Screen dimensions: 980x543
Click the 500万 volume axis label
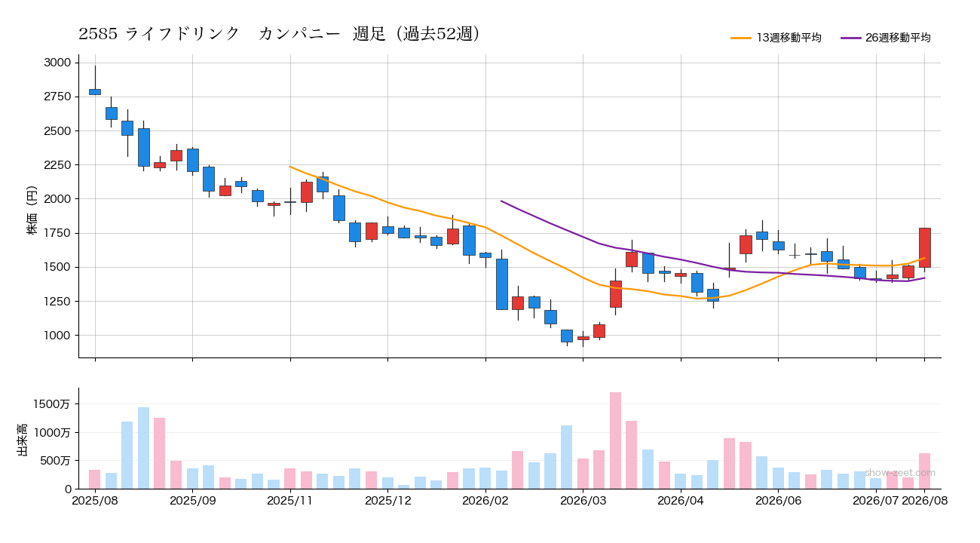click(55, 461)
